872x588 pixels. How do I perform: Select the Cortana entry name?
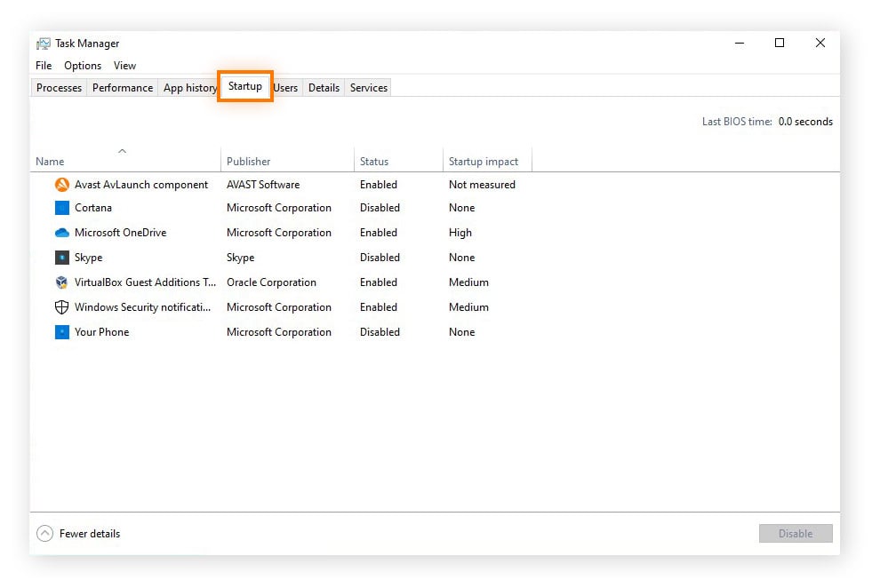tap(92, 208)
